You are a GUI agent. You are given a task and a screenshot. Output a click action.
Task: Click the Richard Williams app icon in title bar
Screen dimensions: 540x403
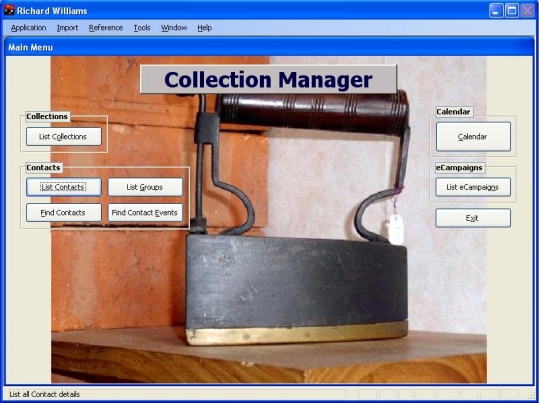click(x=9, y=10)
